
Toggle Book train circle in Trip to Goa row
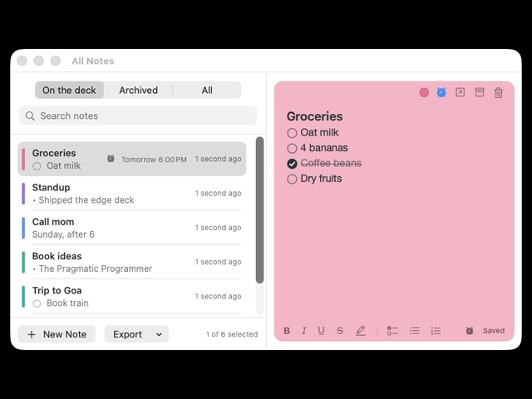coord(37,303)
